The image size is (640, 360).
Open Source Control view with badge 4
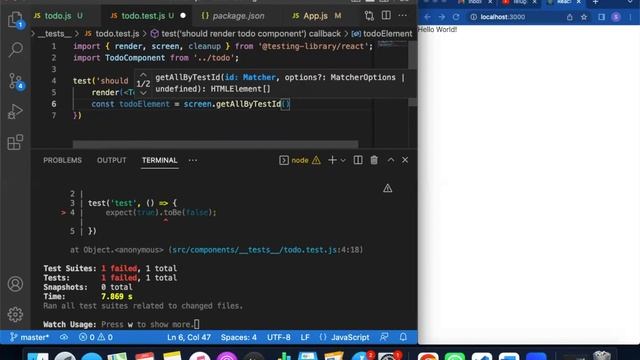click(16, 81)
